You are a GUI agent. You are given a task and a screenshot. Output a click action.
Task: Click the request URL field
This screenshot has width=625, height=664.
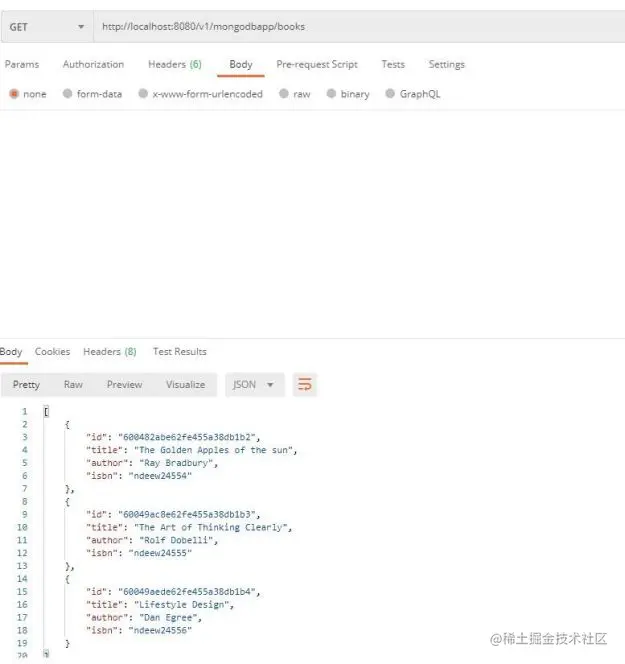click(x=359, y=27)
